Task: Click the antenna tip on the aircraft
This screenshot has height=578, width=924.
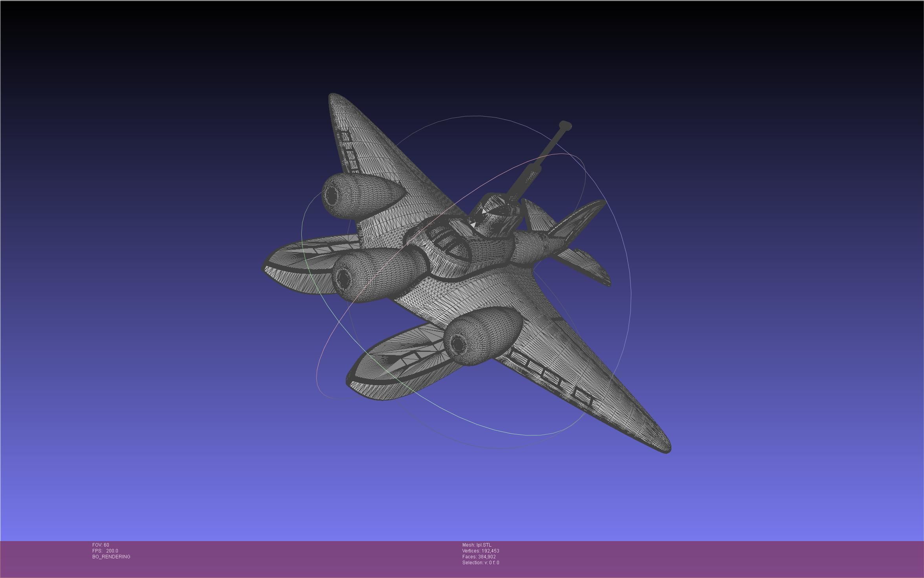Action: [565, 125]
